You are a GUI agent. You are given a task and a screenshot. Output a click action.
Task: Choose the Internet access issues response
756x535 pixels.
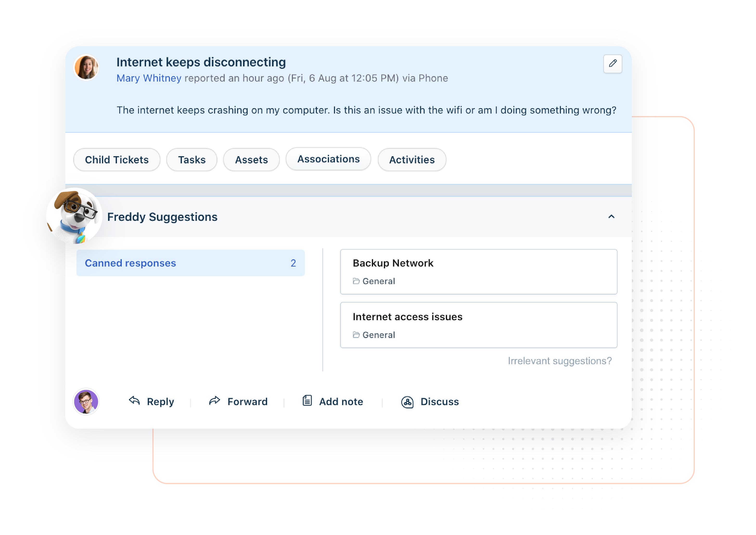pyautogui.click(x=478, y=325)
